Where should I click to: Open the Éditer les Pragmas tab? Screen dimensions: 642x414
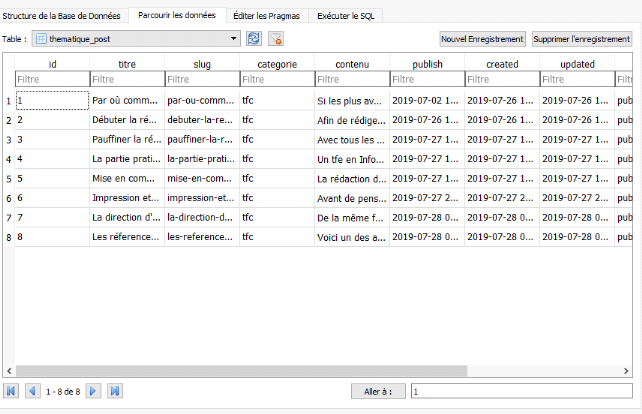(x=267, y=16)
